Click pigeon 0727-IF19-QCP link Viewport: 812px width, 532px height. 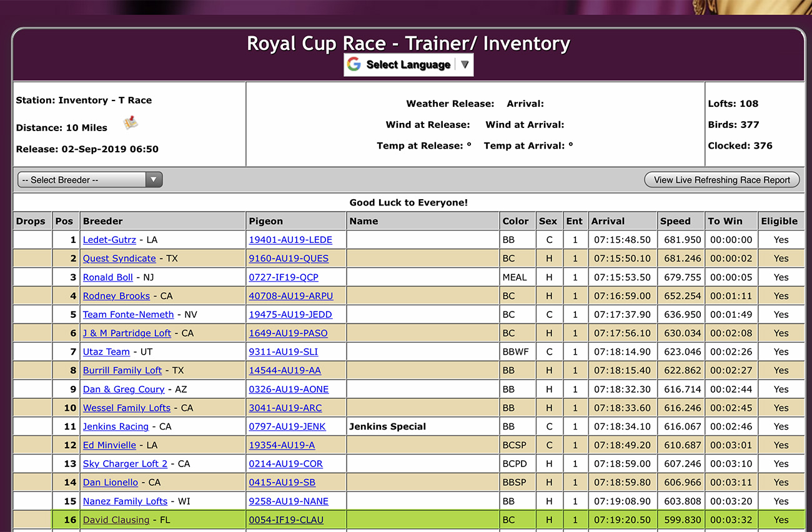[x=284, y=277]
